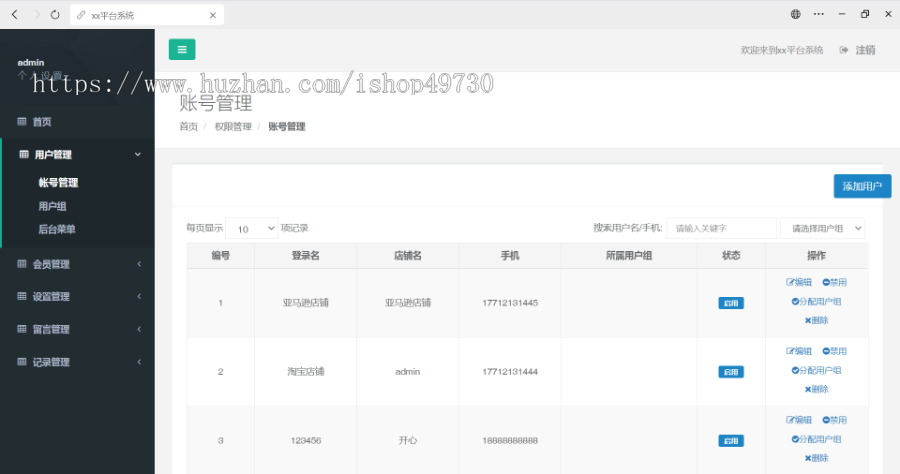Select 用户组 in the sidebar submenu
The image size is (900, 474).
click(x=52, y=206)
